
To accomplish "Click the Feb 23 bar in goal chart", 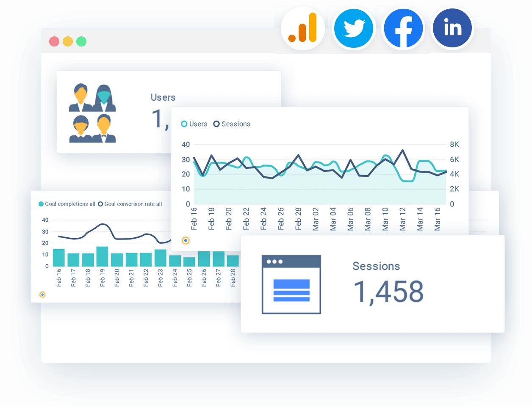I will pos(161,258).
